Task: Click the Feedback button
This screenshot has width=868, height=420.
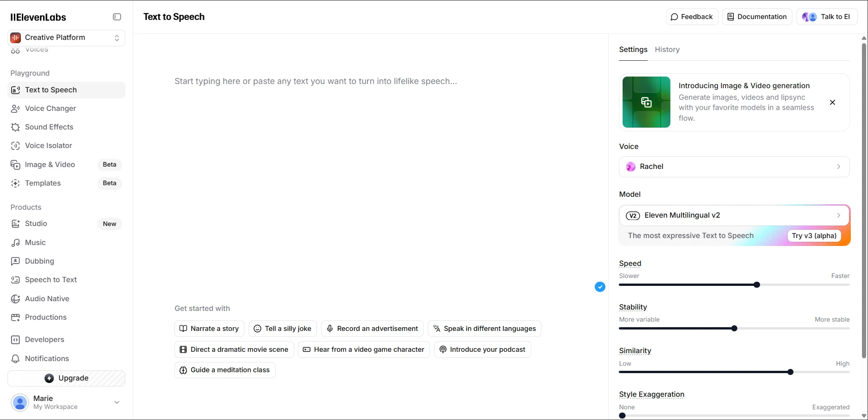Action: (x=692, y=17)
